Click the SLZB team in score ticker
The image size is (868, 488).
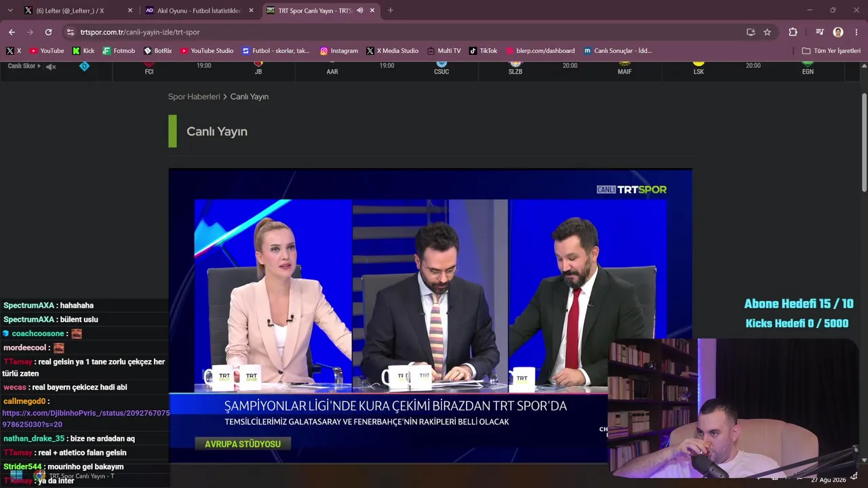point(515,68)
